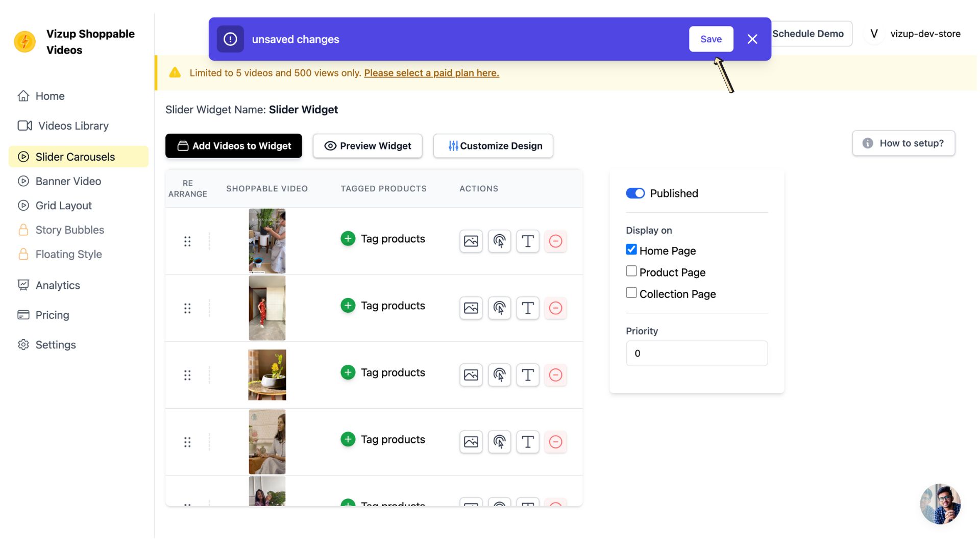Enable the Product Page checkbox

pyautogui.click(x=631, y=271)
